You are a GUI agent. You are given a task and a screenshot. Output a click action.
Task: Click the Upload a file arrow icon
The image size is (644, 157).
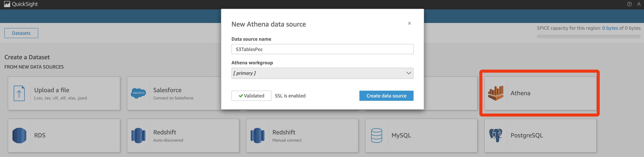pyautogui.click(x=19, y=93)
